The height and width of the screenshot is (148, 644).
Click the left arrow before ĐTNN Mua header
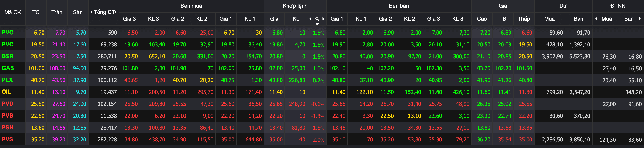pyautogui.click(x=596, y=19)
